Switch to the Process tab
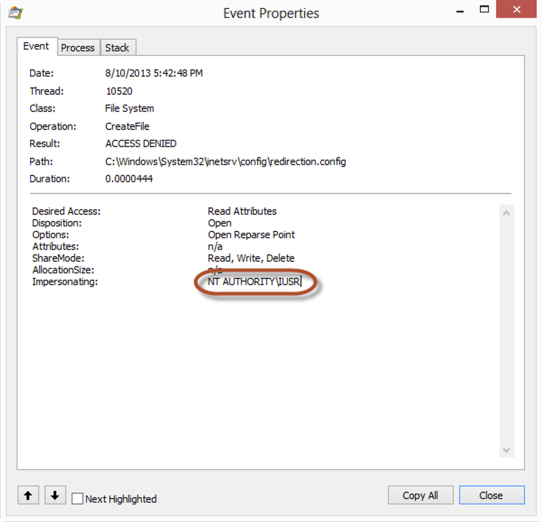 pyautogui.click(x=78, y=48)
